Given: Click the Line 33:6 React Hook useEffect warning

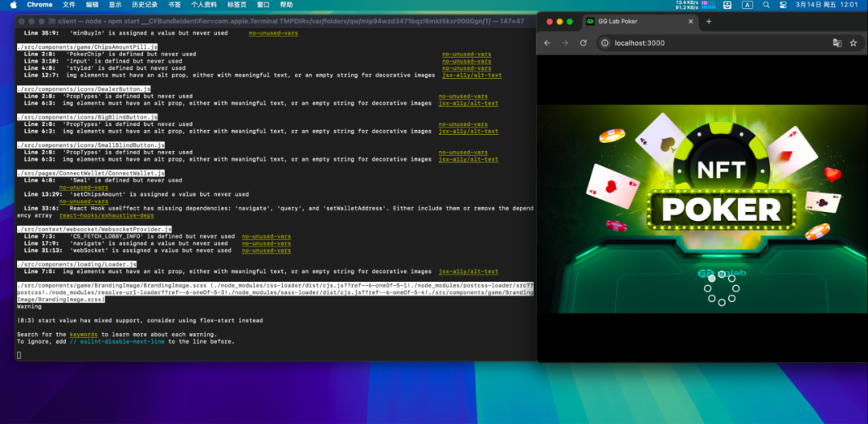Looking at the screenshot, I should 275,212.
